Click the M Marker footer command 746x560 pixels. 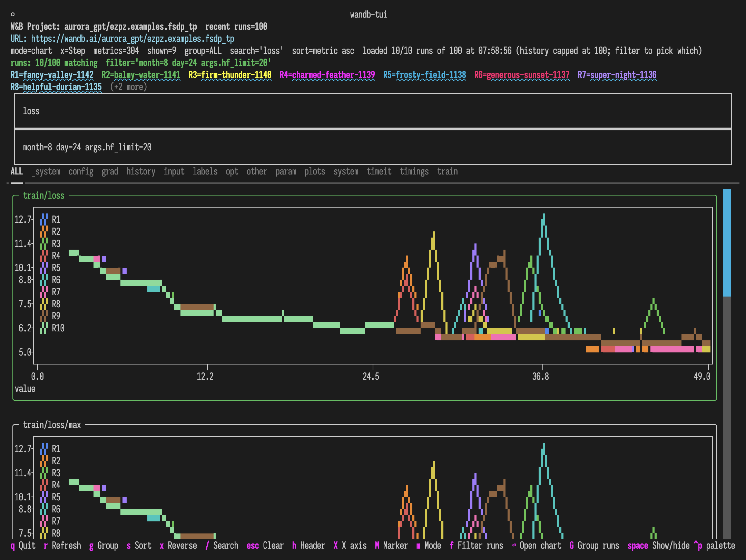pos(391,546)
